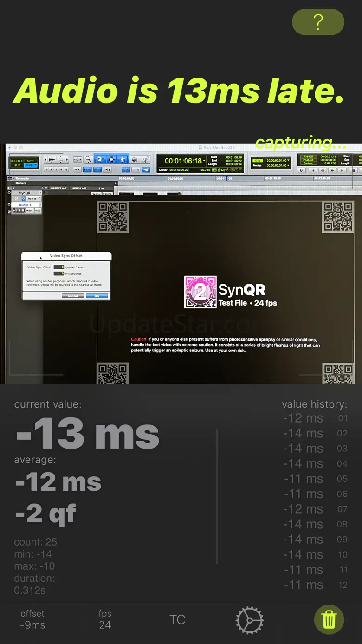Enable Spot edit mode in filmed Pro Tools
362x644 pixels.
point(30,161)
